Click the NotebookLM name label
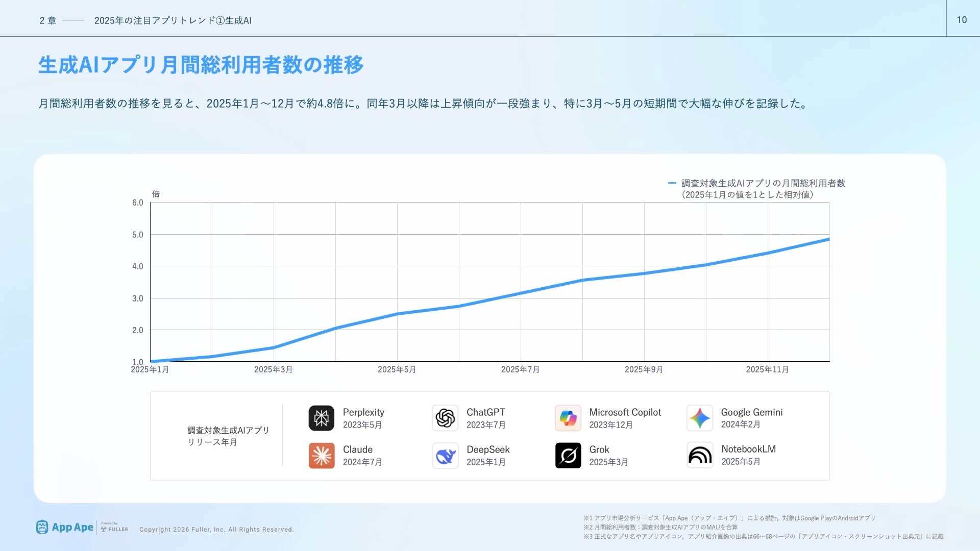This screenshot has width=980, height=551. (x=748, y=449)
